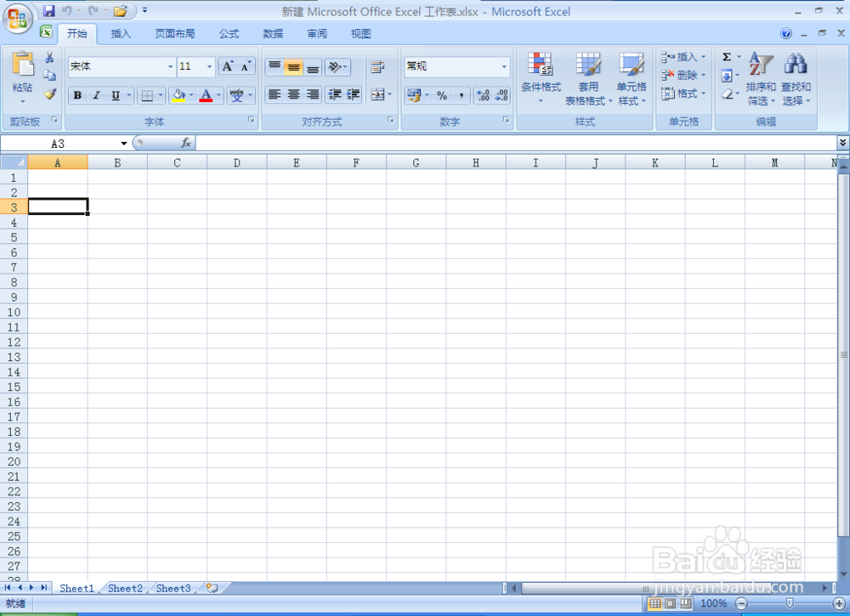The height and width of the screenshot is (616, 850).
Task: Click the text orientation icon
Action: tap(335, 66)
